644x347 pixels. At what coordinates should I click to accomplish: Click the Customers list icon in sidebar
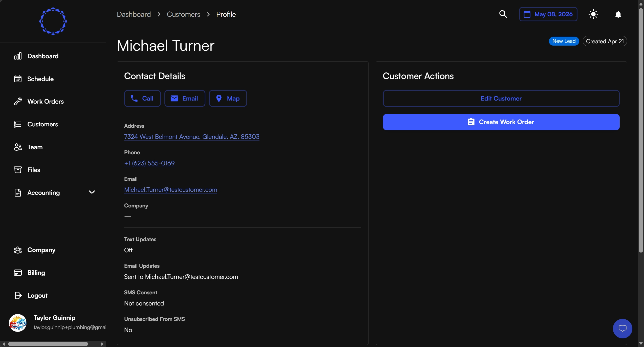[18, 124]
